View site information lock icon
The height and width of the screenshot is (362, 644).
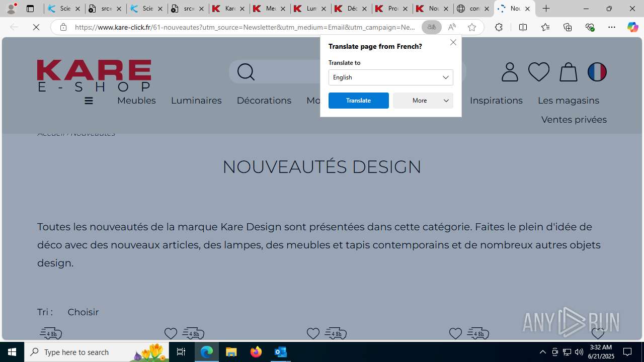63,27
